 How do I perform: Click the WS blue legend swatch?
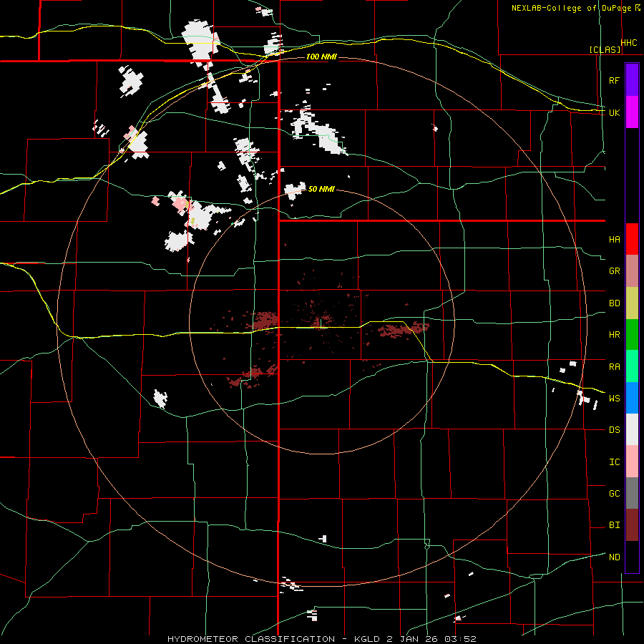point(632,398)
